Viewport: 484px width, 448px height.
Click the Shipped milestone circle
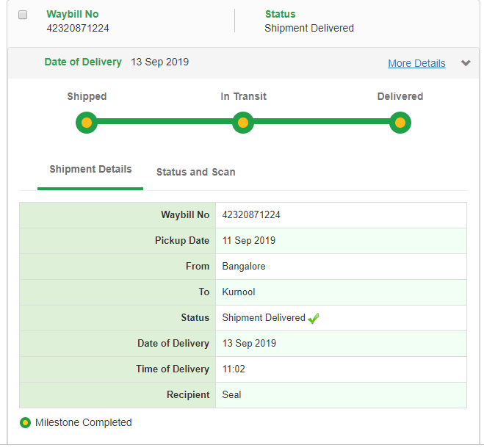pyautogui.click(x=87, y=123)
